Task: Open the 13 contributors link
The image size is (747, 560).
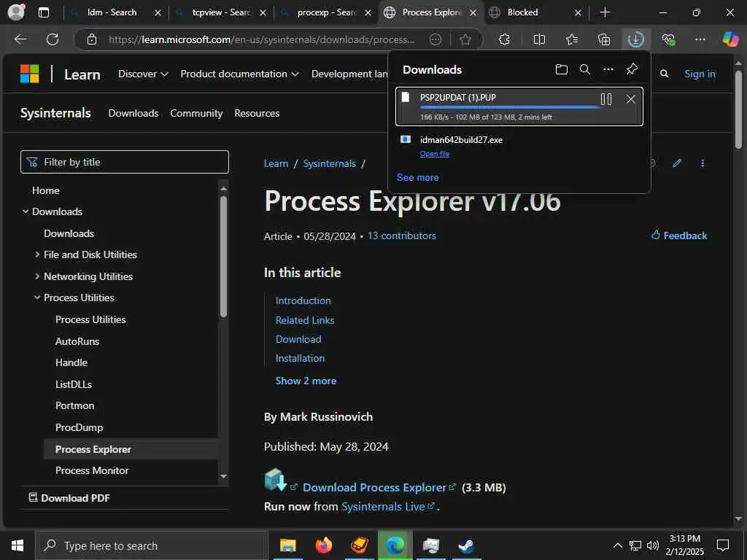Action: 402,236
